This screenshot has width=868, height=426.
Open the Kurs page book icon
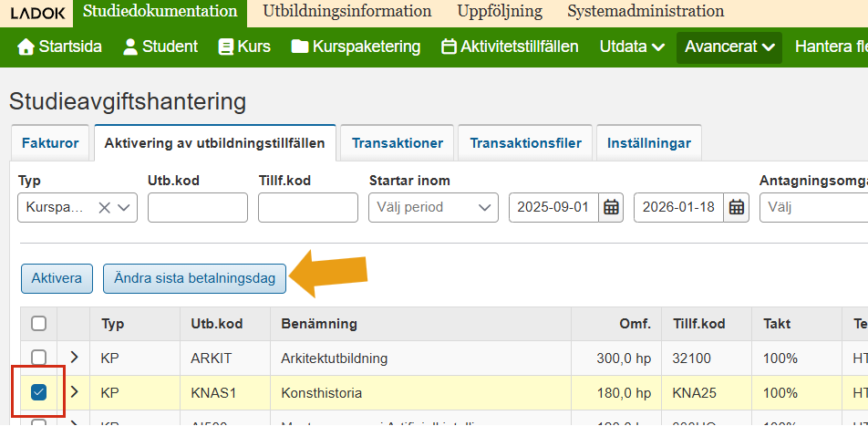pos(226,47)
